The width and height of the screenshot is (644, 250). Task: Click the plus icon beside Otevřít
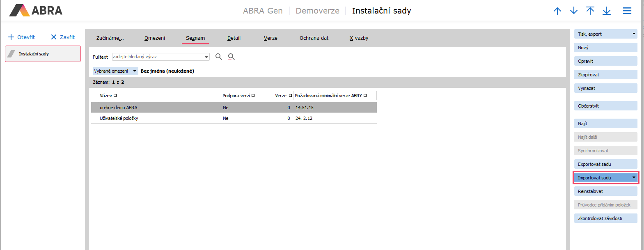point(11,37)
